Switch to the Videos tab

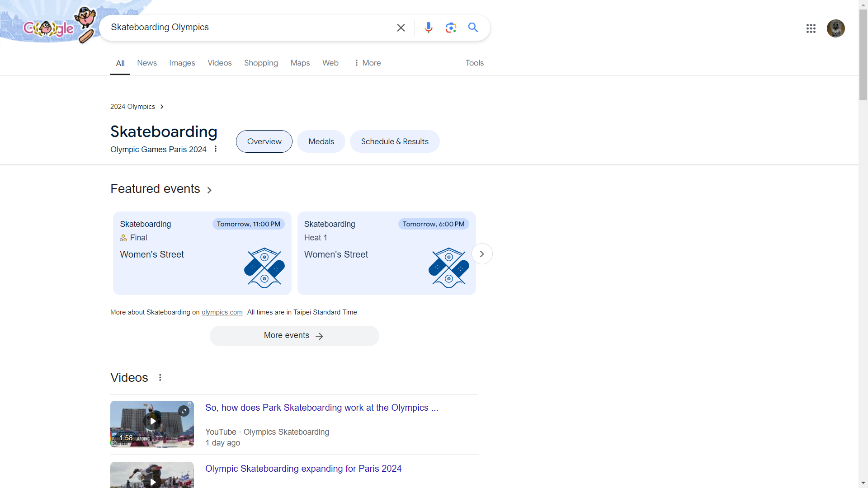(220, 63)
